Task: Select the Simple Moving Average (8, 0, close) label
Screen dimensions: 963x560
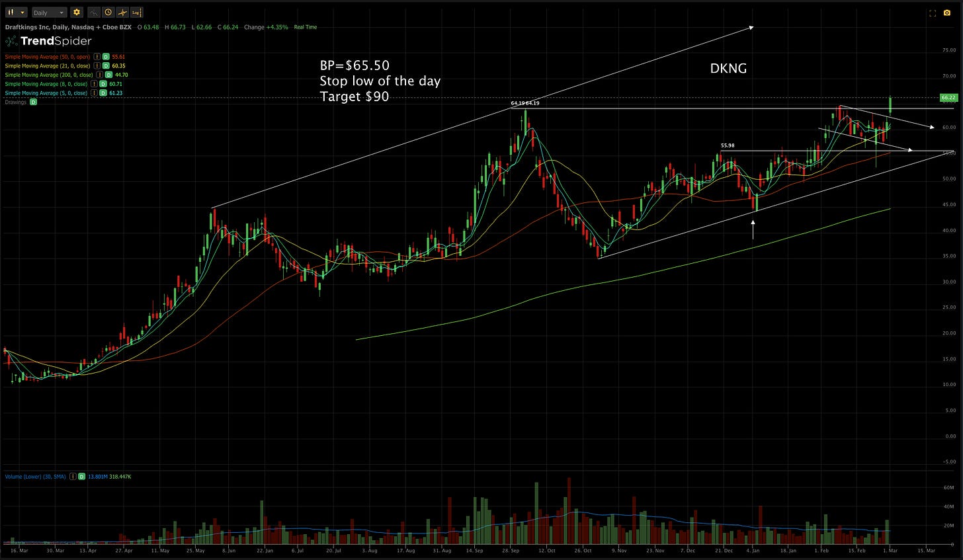Action: tap(46, 84)
